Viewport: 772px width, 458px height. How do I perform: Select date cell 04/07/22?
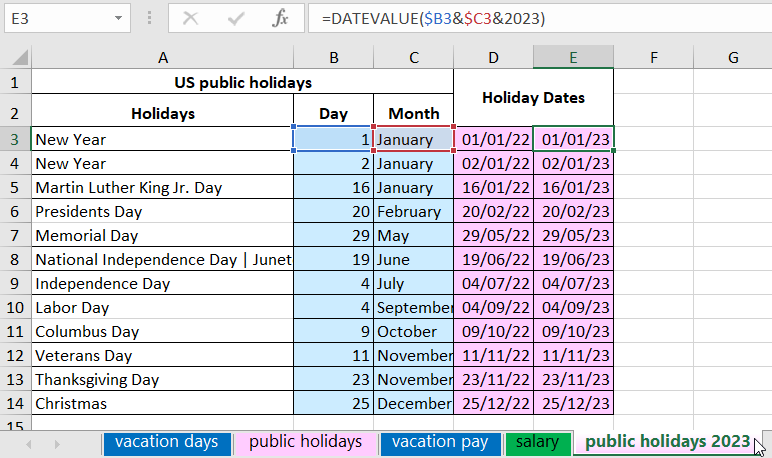click(x=493, y=284)
